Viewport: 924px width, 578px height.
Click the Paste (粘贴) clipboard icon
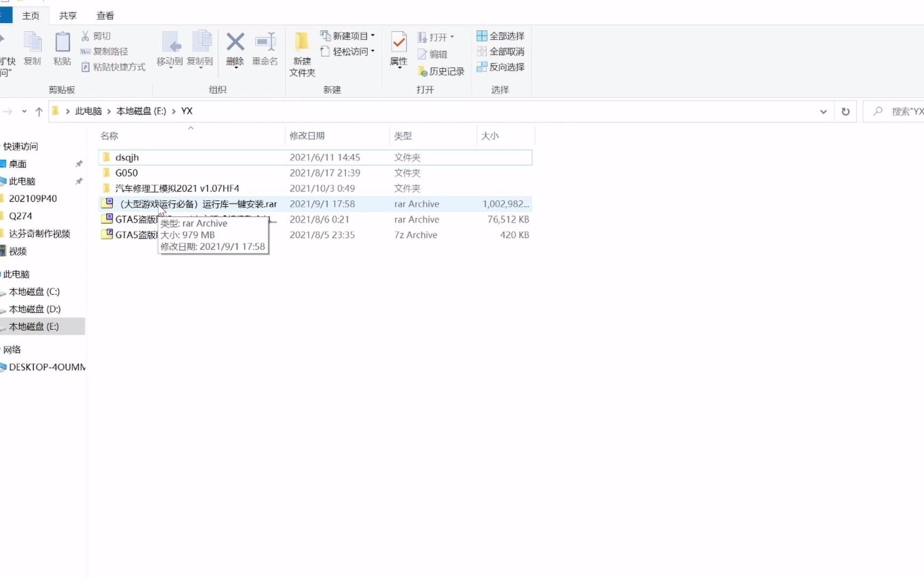point(62,43)
